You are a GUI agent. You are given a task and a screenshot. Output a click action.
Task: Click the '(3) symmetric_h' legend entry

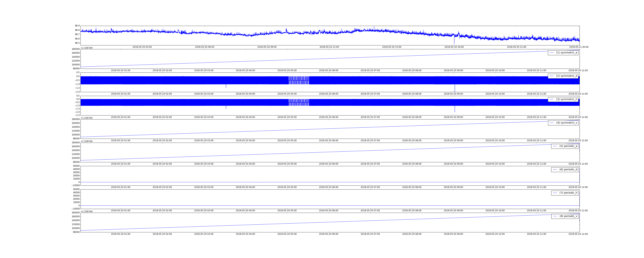[563, 99]
